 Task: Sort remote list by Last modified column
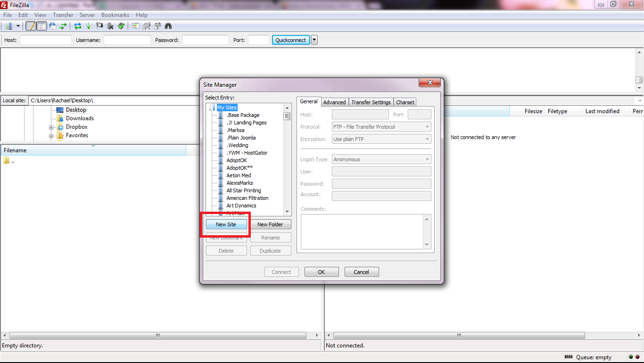pyautogui.click(x=602, y=111)
